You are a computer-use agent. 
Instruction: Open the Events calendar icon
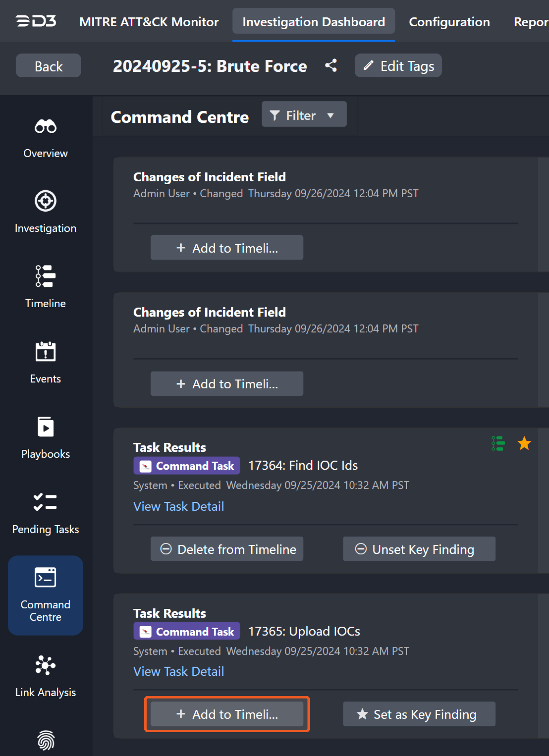pyautogui.click(x=45, y=352)
